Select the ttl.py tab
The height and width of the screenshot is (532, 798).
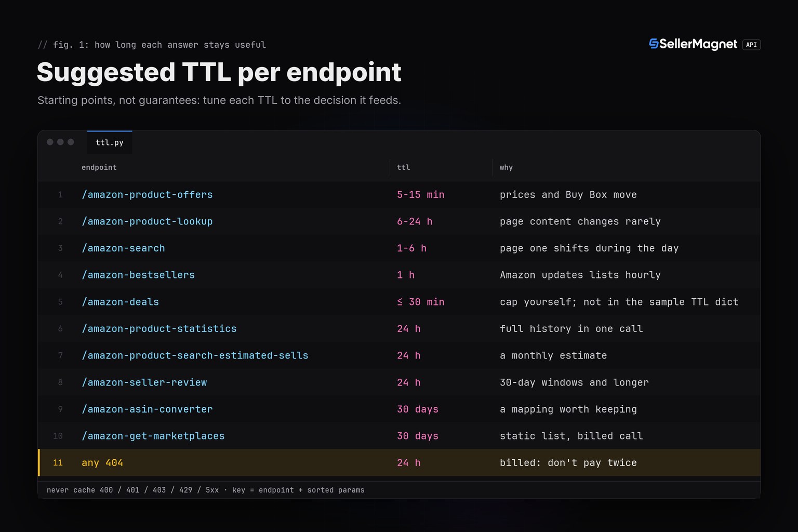(x=110, y=142)
